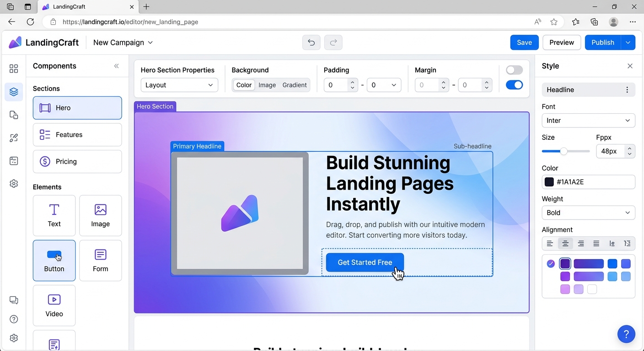Justify the headline text

click(x=596, y=244)
